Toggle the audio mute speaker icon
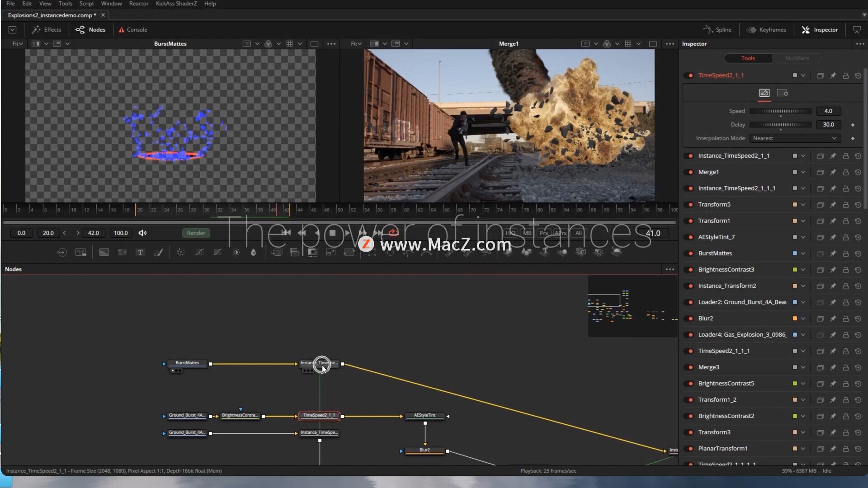The image size is (868, 488). pos(142,233)
